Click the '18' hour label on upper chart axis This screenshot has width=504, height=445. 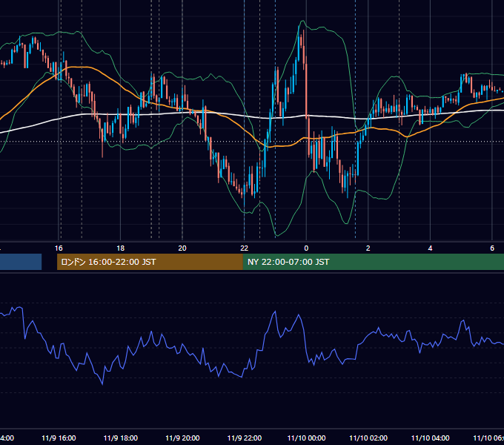click(121, 248)
